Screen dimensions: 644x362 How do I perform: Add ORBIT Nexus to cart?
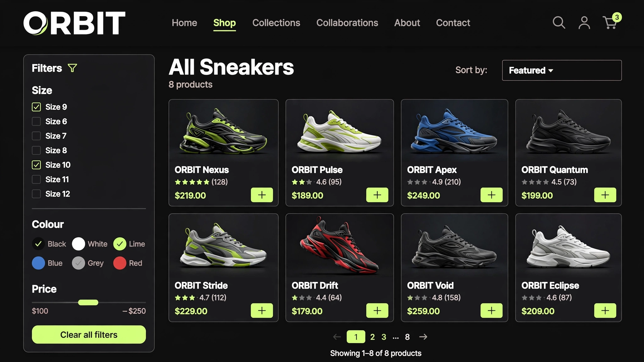(x=262, y=195)
